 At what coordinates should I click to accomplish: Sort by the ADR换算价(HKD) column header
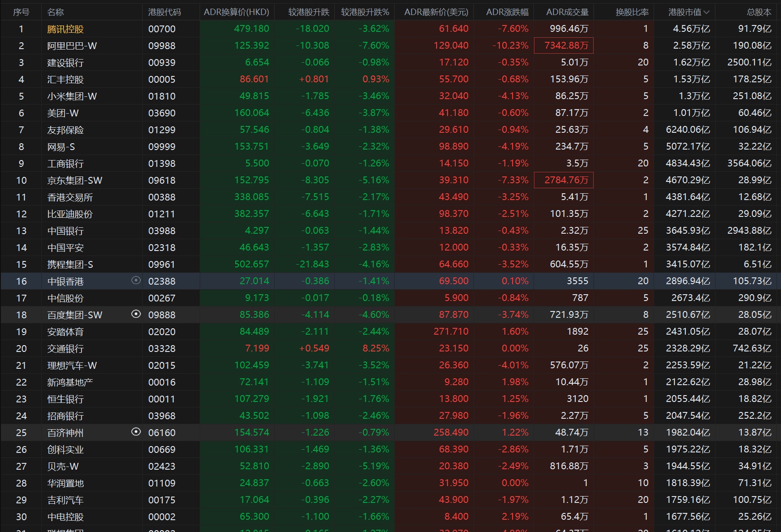(236, 12)
